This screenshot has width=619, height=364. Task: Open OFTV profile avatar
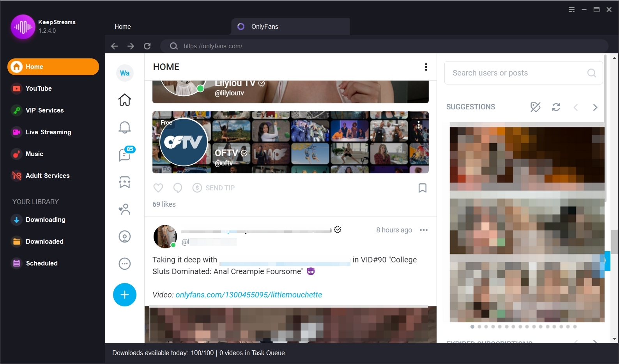coord(184,142)
